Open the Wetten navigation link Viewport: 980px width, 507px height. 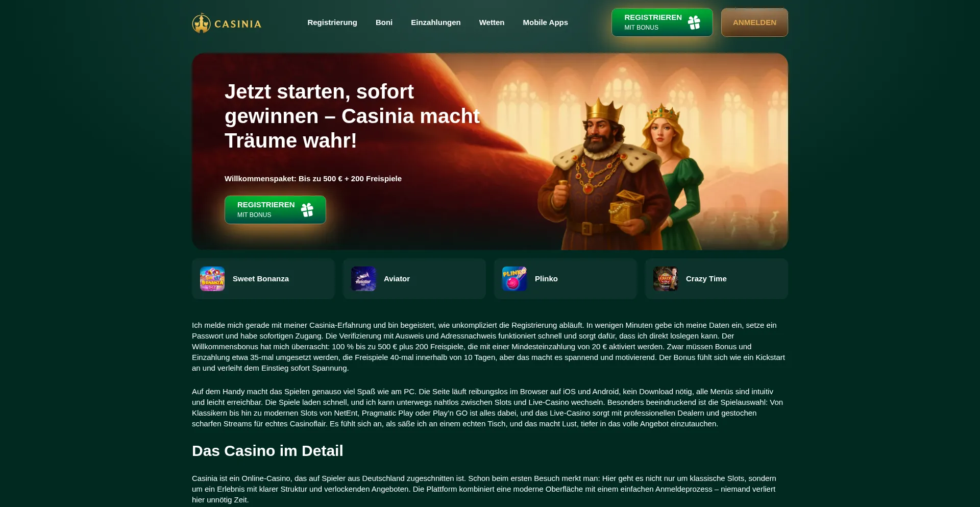point(492,22)
